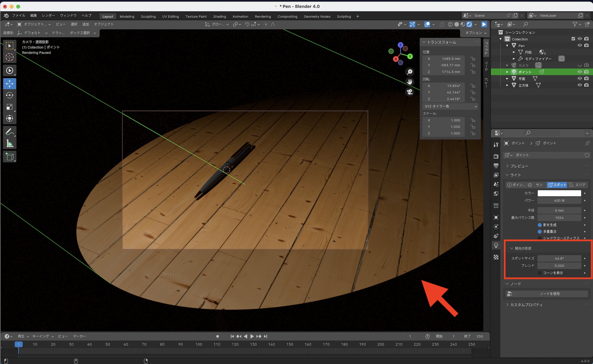
Task: Select the Scale tool icon
Action: [x=9, y=107]
